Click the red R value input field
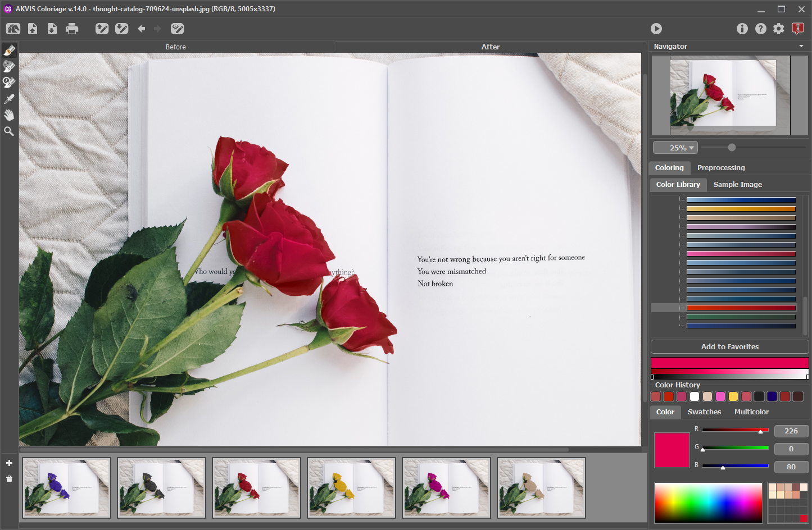Image resolution: width=812 pixels, height=530 pixels. click(791, 431)
